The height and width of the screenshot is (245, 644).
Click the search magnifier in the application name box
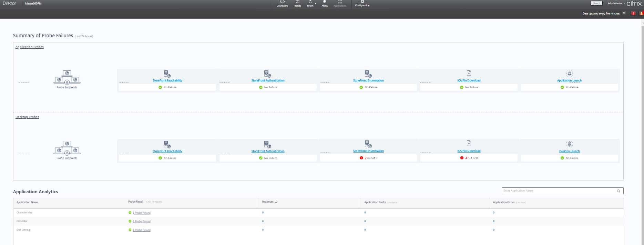[x=619, y=191]
